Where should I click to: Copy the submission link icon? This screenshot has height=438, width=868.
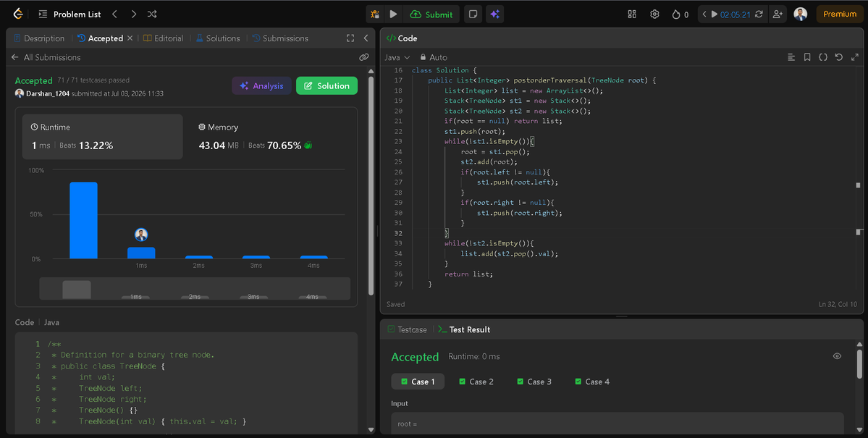point(363,57)
